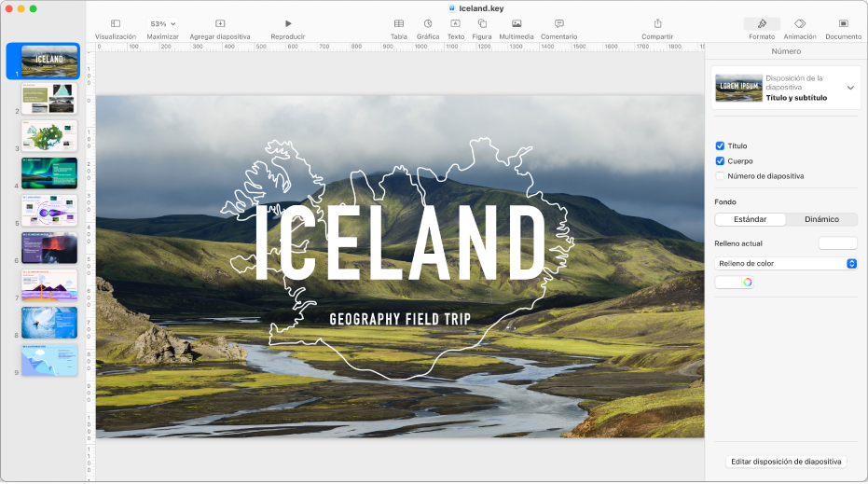Select slide 9 thumbnail

(x=49, y=361)
